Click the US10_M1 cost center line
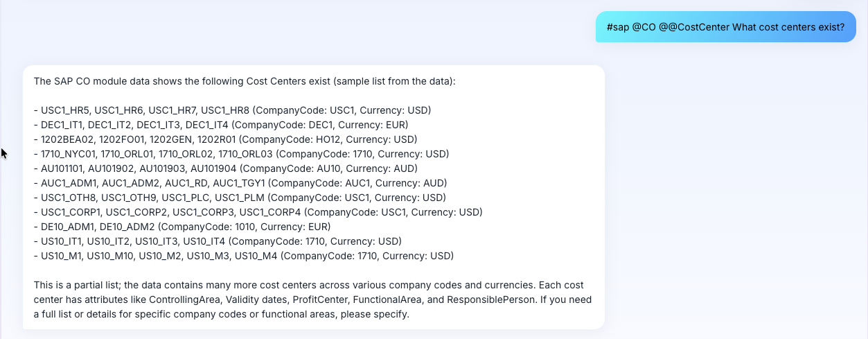Viewport: 868px width, 339px height. [x=243, y=256]
